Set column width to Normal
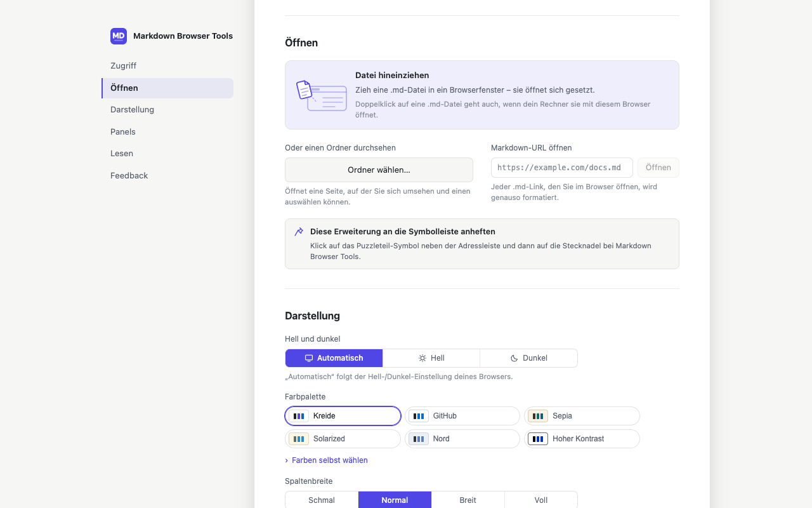 point(395,500)
